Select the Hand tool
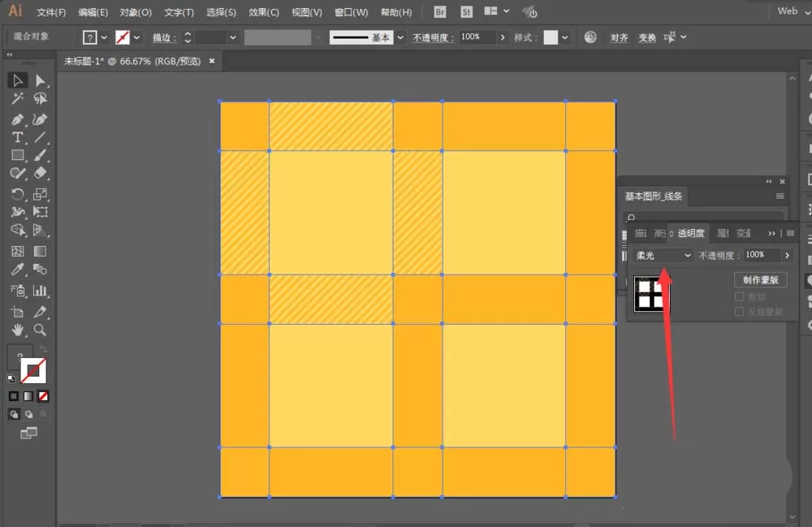This screenshot has height=527, width=812. click(17, 330)
